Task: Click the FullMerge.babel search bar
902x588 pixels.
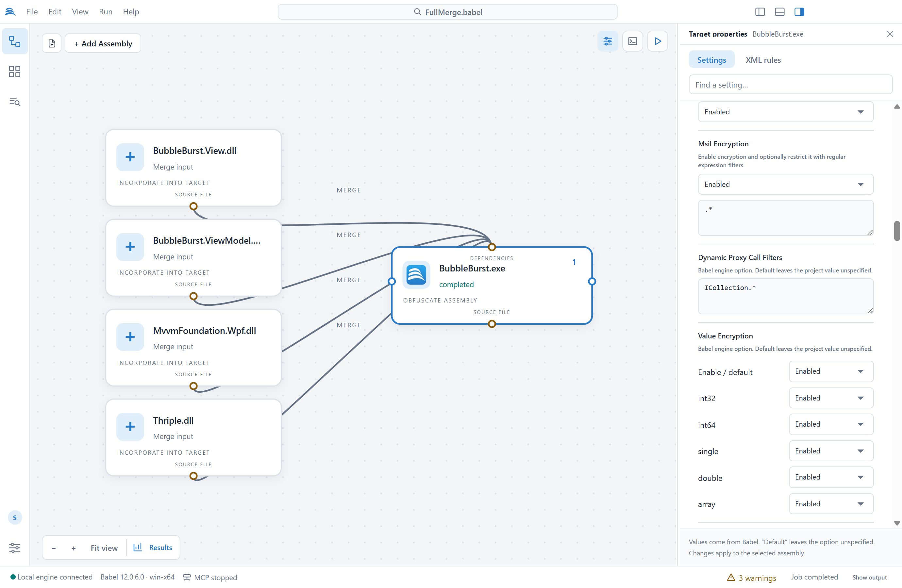Action: 448,12
